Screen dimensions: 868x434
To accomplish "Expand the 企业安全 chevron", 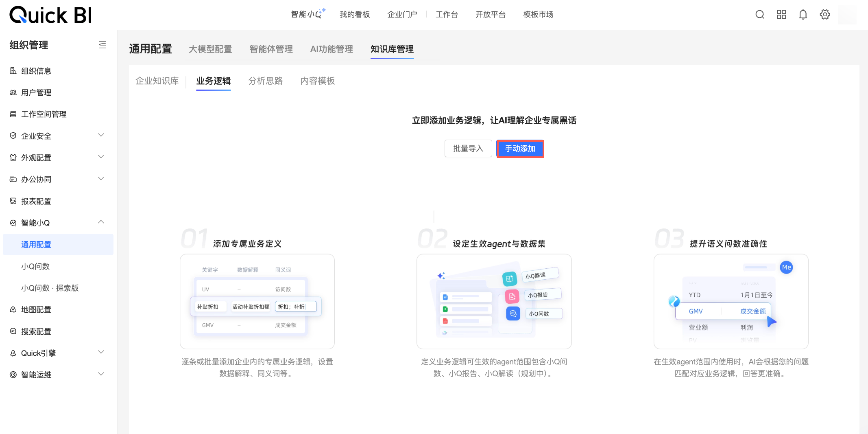I will [x=101, y=135].
